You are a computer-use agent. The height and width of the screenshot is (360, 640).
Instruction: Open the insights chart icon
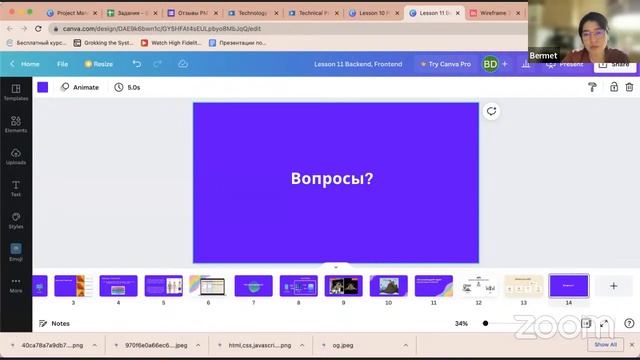pyautogui.click(x=526, y=64)
